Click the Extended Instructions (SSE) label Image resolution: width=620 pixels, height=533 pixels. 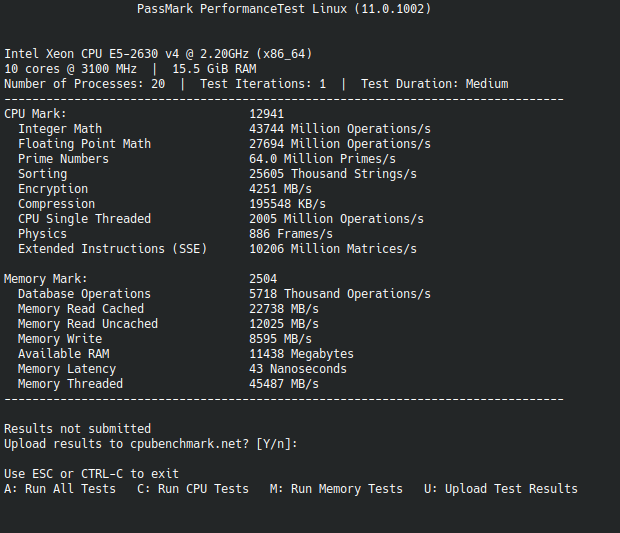point(112,249)
